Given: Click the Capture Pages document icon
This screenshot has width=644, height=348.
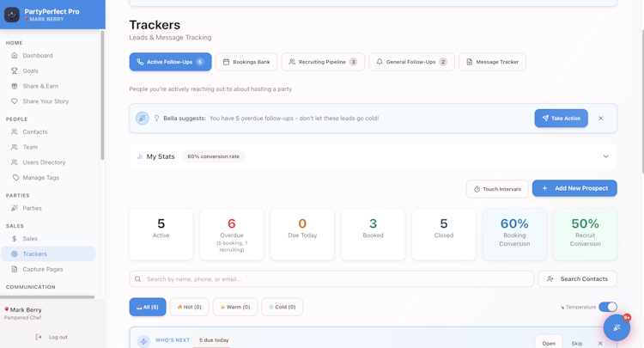Looking at the screenshot, I should [x=15, y=269].
